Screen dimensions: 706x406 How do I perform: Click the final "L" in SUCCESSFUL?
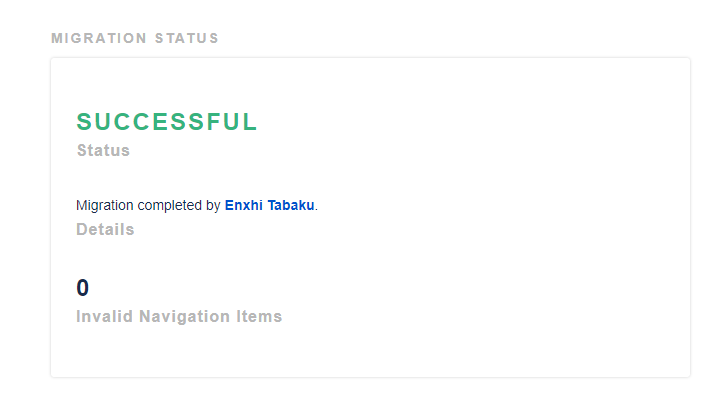[x=251, y=122]
